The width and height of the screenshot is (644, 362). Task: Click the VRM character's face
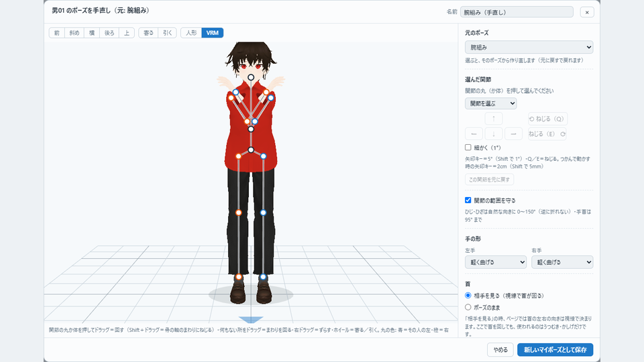click(250, 68)
